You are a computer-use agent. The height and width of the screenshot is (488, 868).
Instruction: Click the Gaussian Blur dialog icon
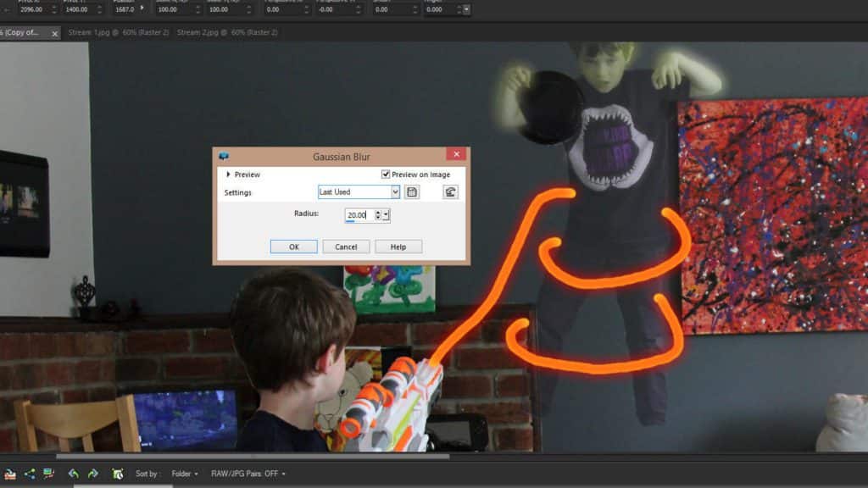(x=222, y=155)
